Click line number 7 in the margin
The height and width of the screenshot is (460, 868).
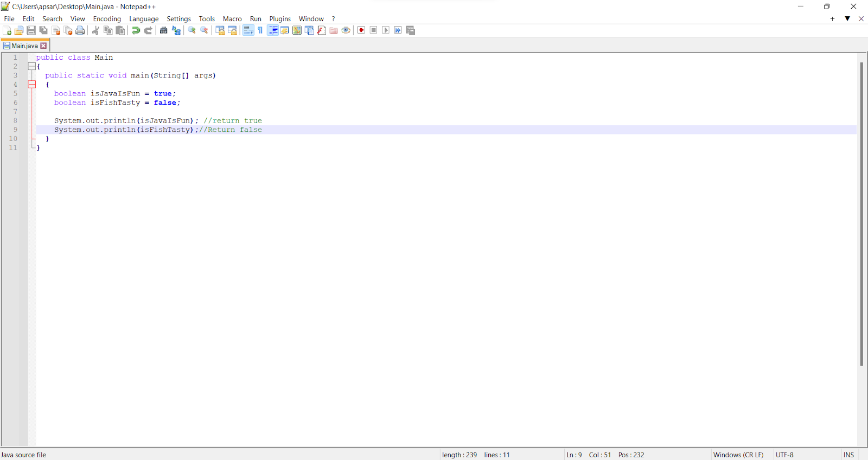click(x=15, y=112)
